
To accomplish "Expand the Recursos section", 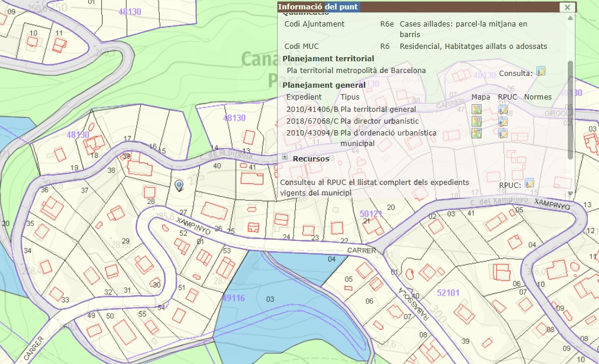I will [x=285, y=157].
